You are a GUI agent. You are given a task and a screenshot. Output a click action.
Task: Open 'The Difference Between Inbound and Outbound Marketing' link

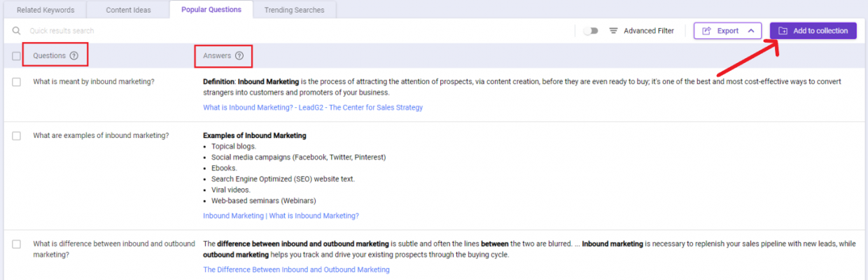click(296, 269)
